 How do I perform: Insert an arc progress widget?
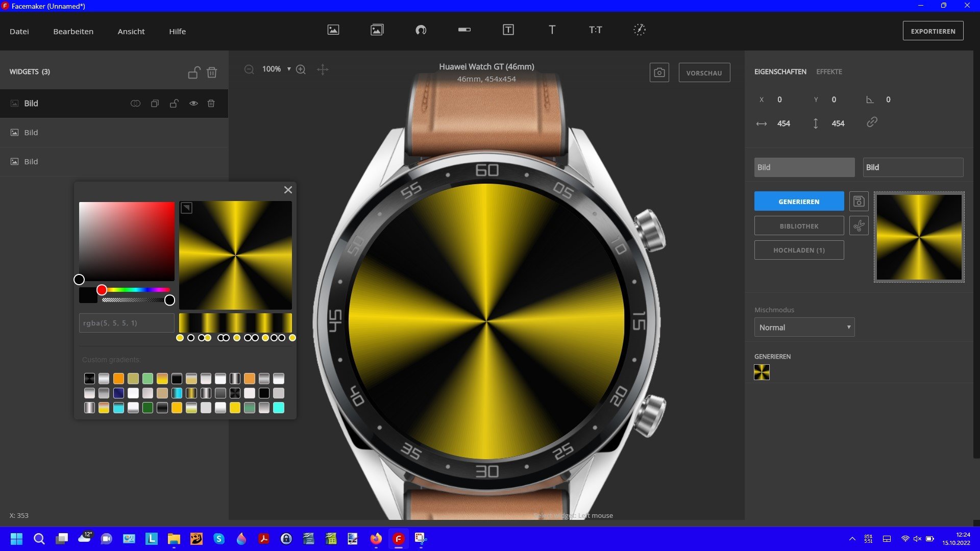421,30
